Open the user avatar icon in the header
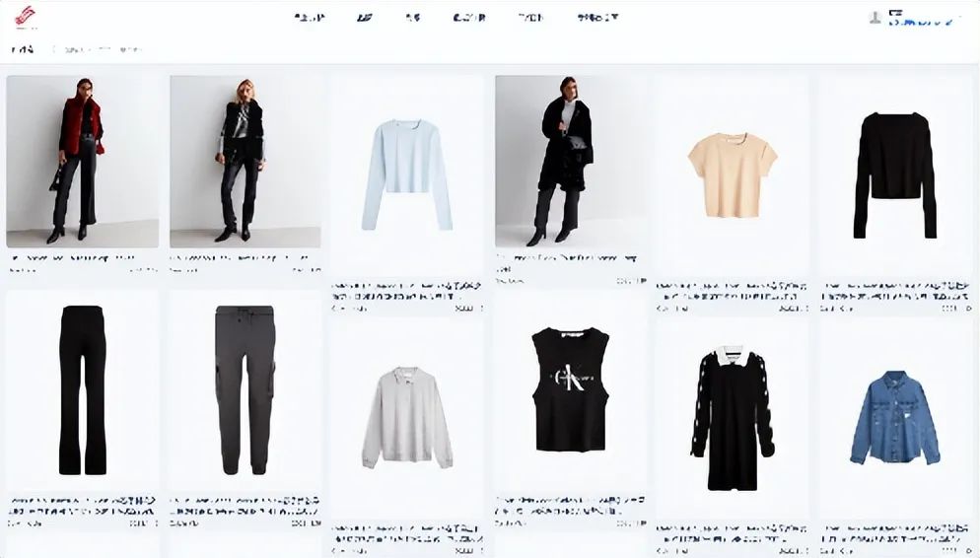The width and height of the screenshot is (980, 558). 875,18
